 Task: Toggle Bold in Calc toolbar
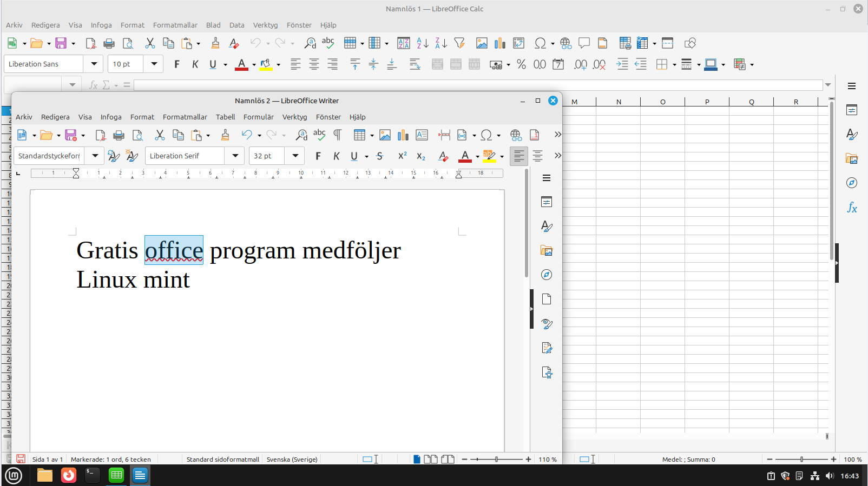pyautogui.click(x=177, y=64)
